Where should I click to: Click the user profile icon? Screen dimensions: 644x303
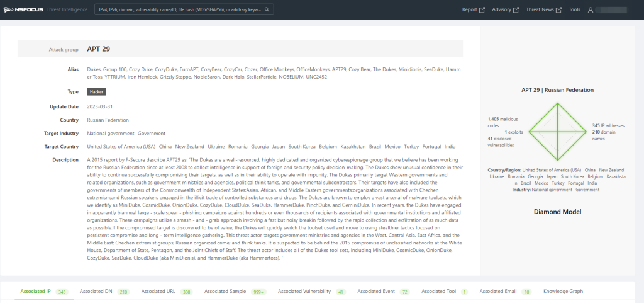tap(591, 10)
